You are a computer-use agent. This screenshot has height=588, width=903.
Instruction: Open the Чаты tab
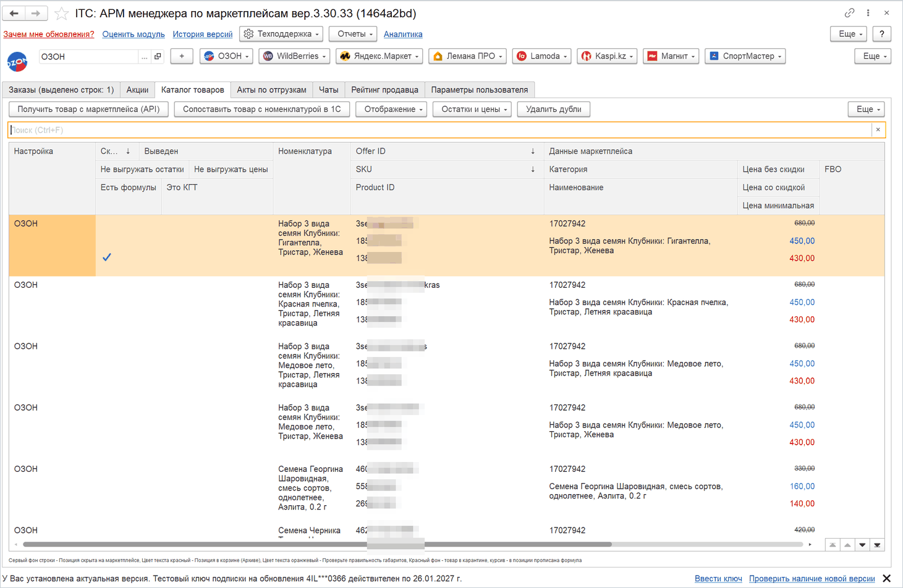point(328,90)
